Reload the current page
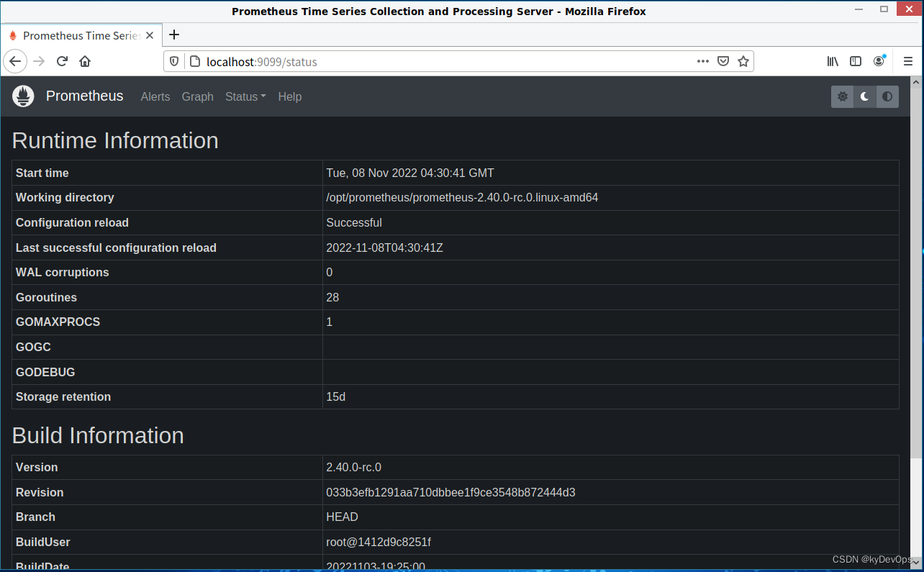The width and height of the screenshot is (924, 572). (x=62, y=61)
